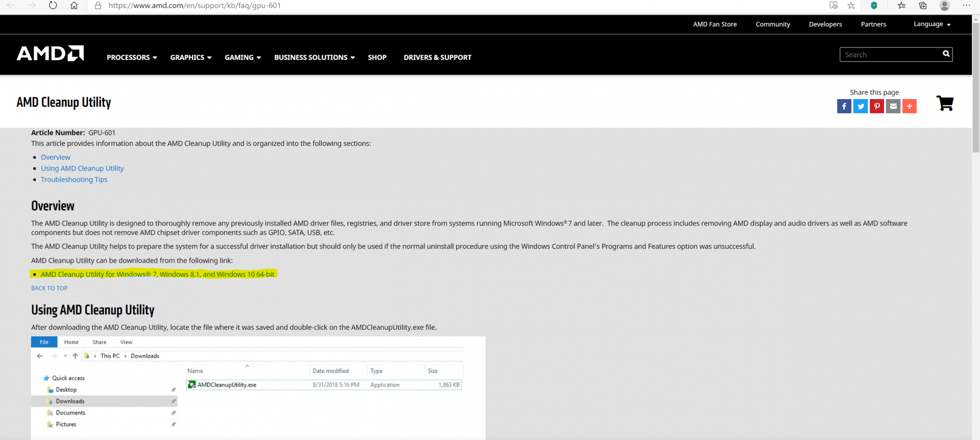Go to the Partners page

873,25
